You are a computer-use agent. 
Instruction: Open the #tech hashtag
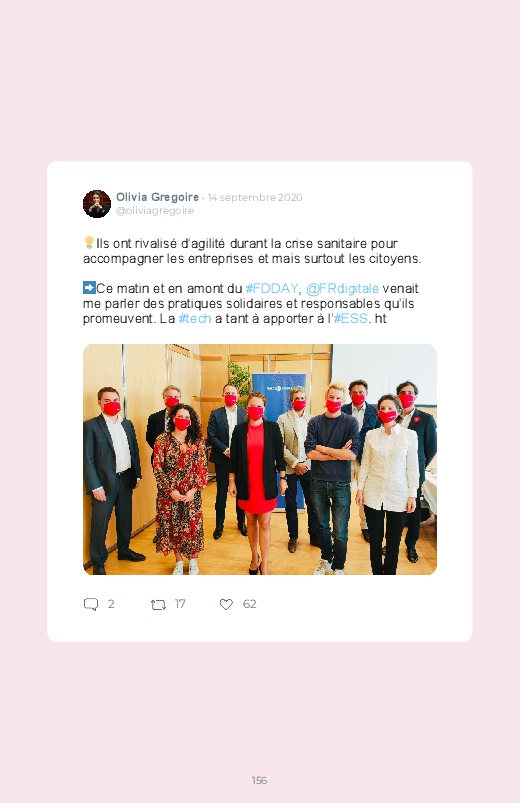[x=195, y=319]
